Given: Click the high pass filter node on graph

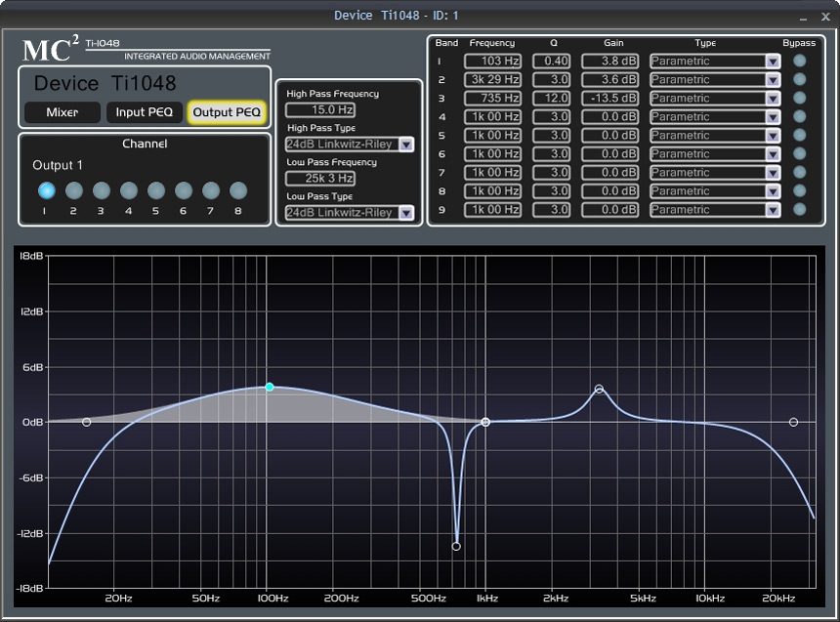Looking at the screenshot, I should (x=87, y=422).
